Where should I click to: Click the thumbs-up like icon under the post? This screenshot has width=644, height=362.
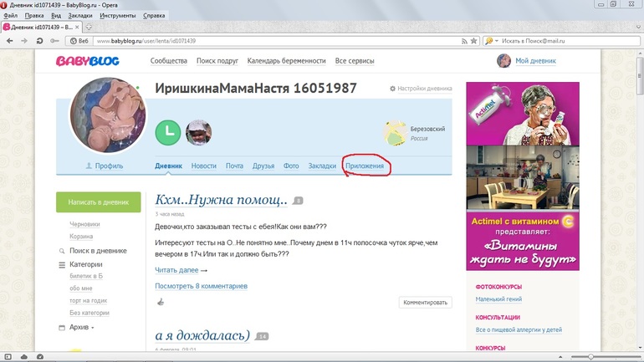[x=161, y=303]
